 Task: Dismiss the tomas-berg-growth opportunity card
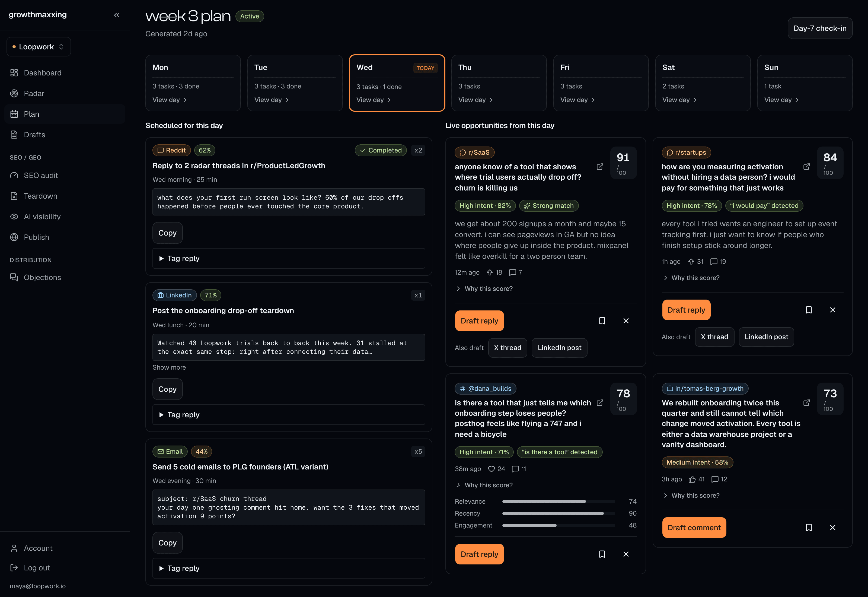[x=832, y=528]
